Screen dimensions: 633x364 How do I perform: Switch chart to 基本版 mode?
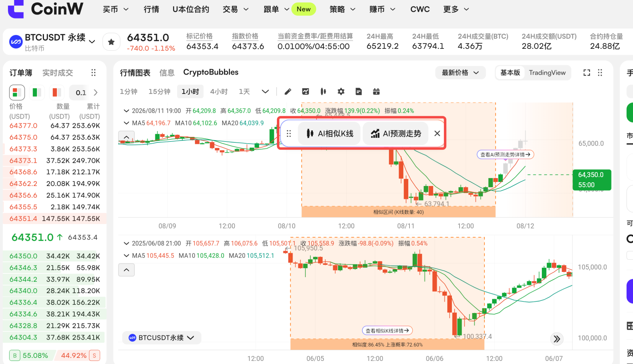(510, 73)
